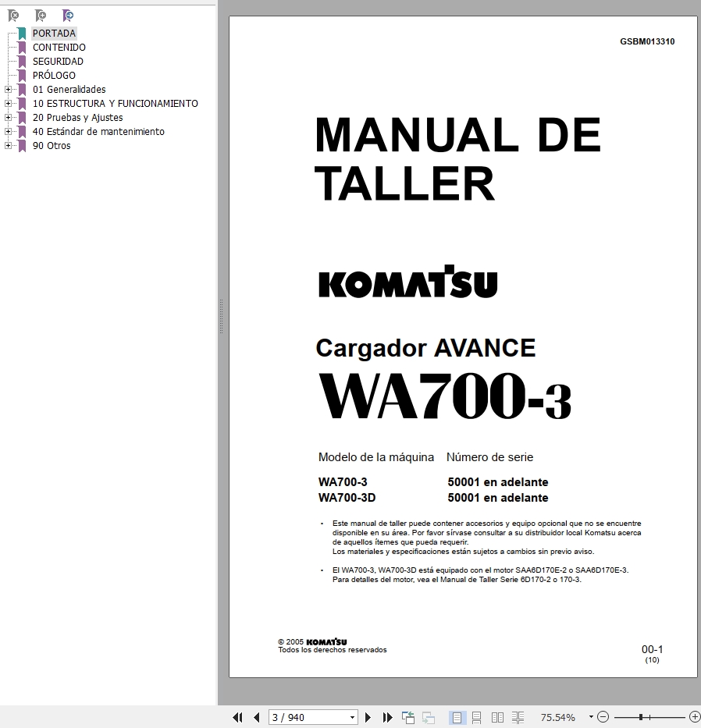Open 40 Estándar de mantenimiento bookmark
701x728 pixels.
point(98,131)
